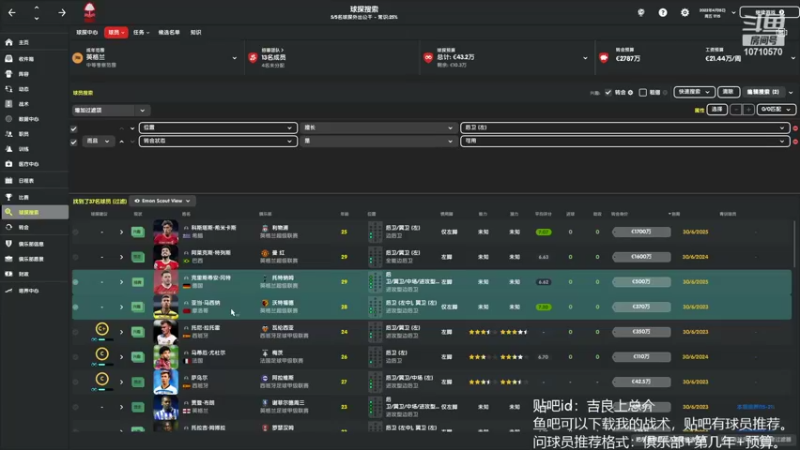The image size is (800, 450).
Task: Open Scouting search (球探搜索) in the sidebar
Action: click(x=34, y=212)
